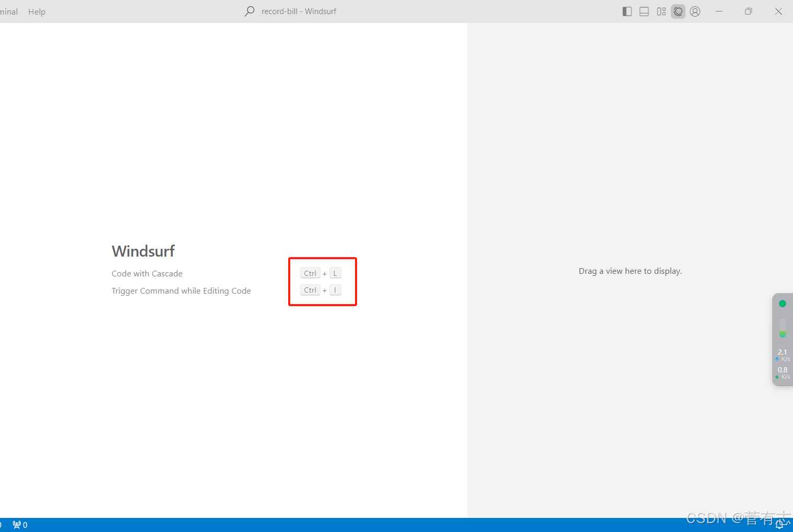
Task: Click the Ctrl key beside the L key
Action: (310, 273)
